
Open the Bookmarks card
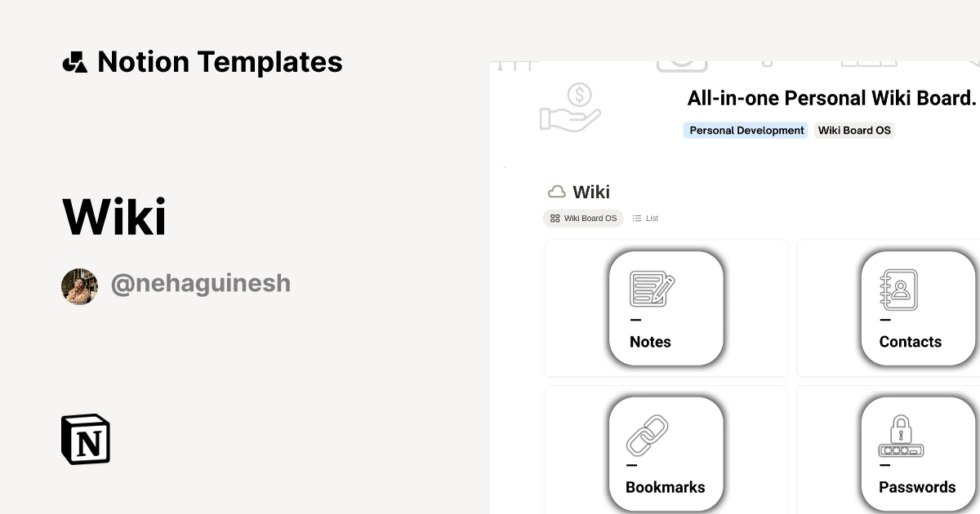pos(666,453)
